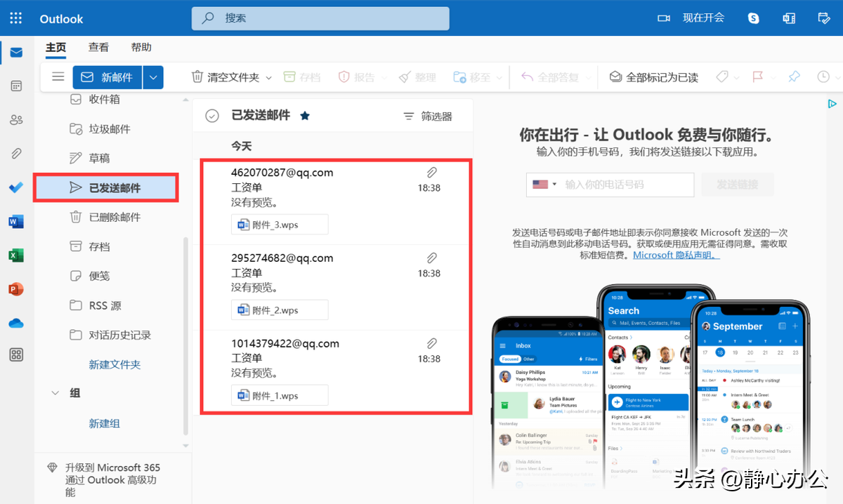843x504 pixels.
Task: Unfavorite the Sent Items folder star
Action: (305, 116)
